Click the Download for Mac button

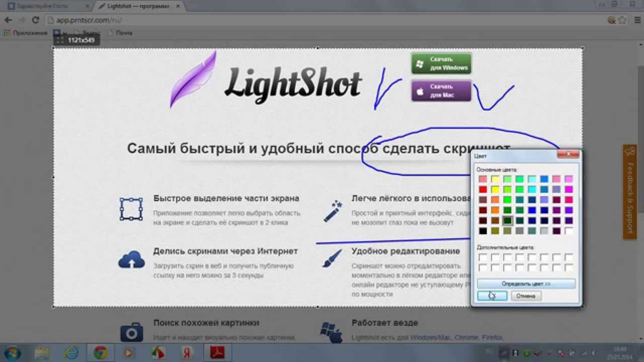pos(441,90)
